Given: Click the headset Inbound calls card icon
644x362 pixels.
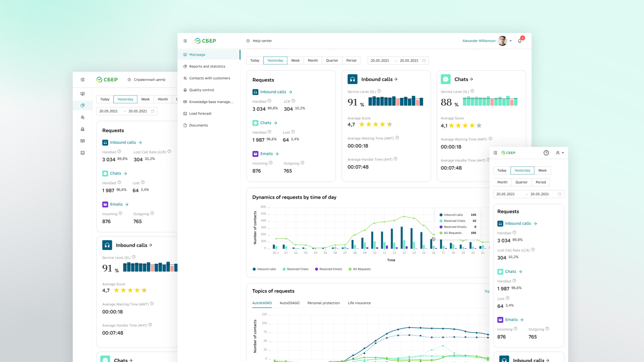Looking at the screenshot, I should coord(352,79).
